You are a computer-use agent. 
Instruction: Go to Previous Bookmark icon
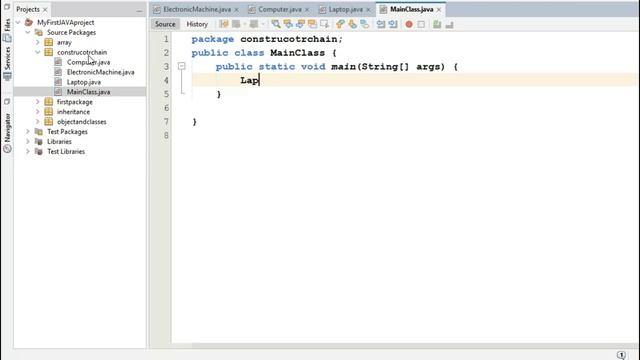coord(340,24)
